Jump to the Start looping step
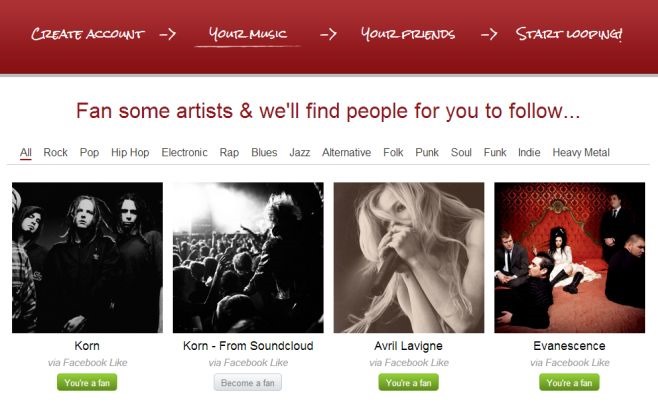This screenshot has height=413, width=658. point(568,34)
